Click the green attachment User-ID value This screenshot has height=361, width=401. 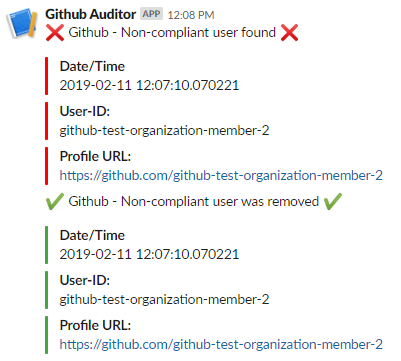click(x=164, y=299)
